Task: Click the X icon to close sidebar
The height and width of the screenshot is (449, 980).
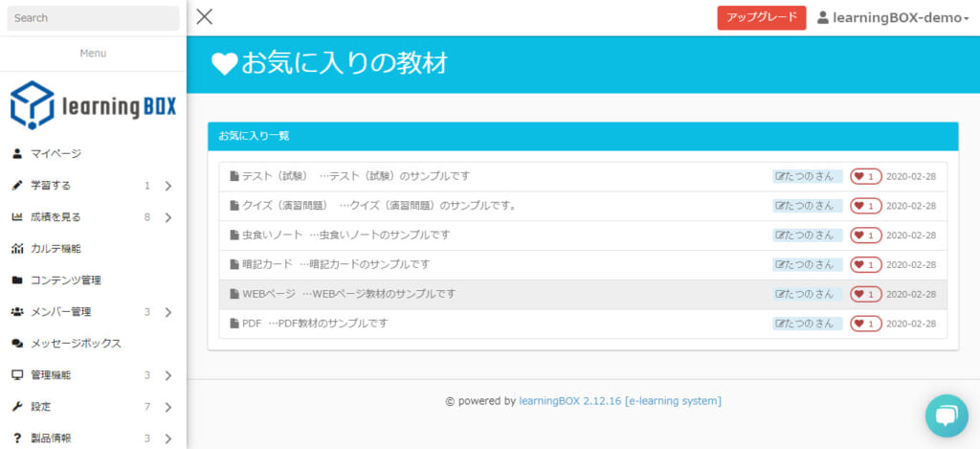Action: click(x=204, y=16)
